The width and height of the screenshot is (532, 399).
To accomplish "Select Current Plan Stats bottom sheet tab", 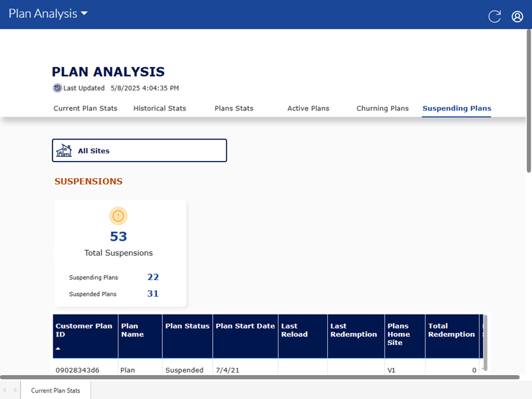I will tap(56, 390).
